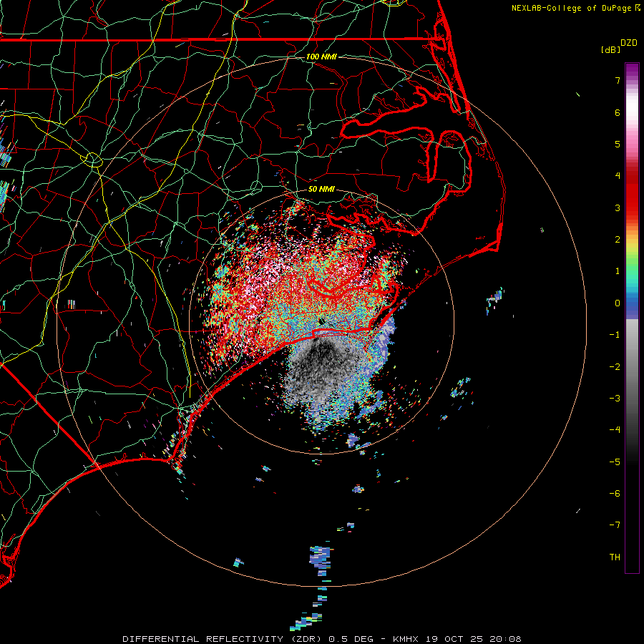Click the '0' value on color scale
Screen dimensions: 644x644
coord(618,303)
